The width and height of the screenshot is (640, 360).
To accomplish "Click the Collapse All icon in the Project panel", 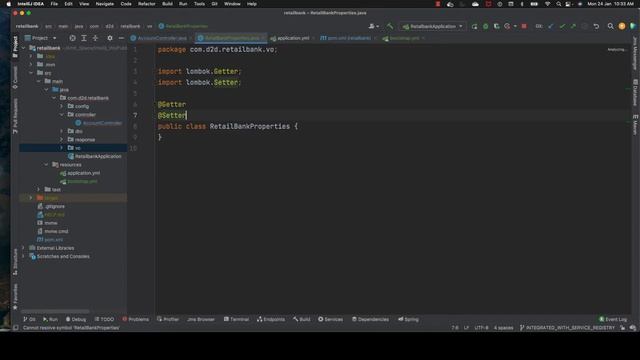I will pos(95,38).
